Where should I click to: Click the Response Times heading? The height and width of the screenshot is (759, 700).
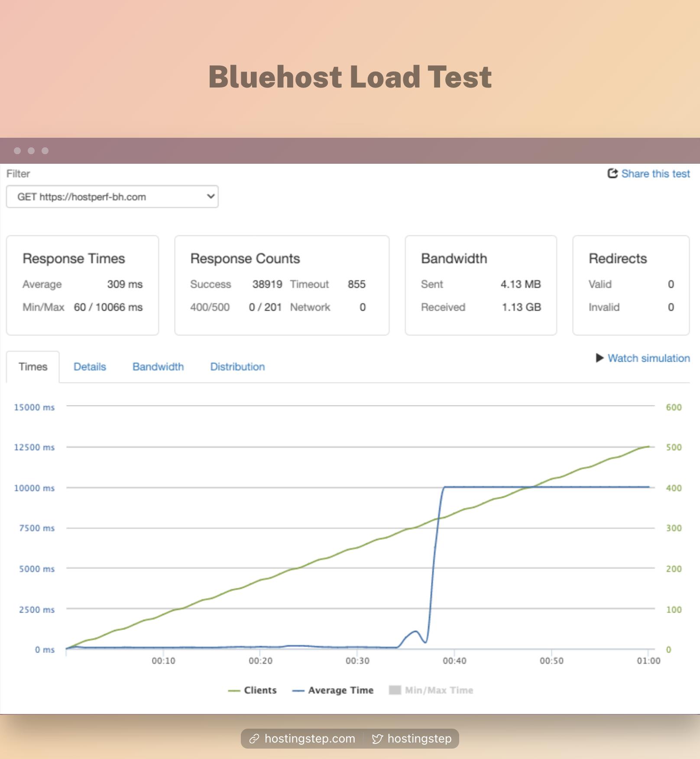coord(74,259)
